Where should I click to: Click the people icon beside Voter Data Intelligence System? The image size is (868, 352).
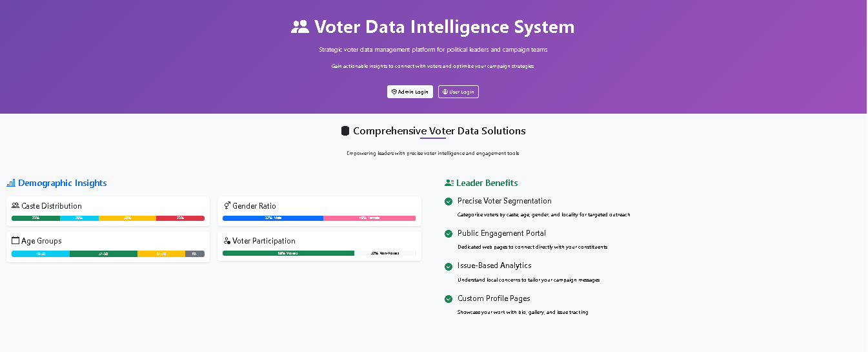point(300,26)
